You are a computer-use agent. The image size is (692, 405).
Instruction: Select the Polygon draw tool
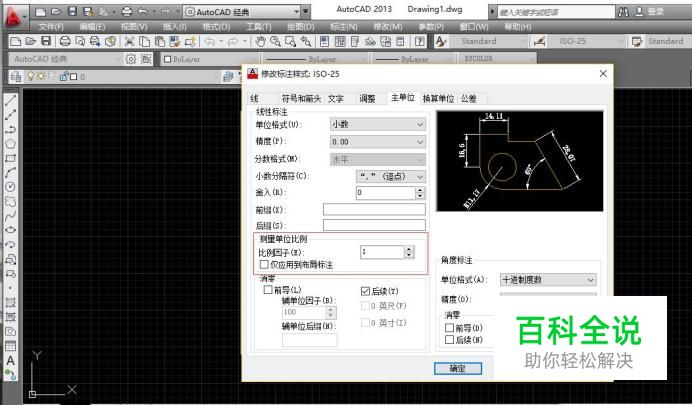pyautogui.click(x=10, y=143)
